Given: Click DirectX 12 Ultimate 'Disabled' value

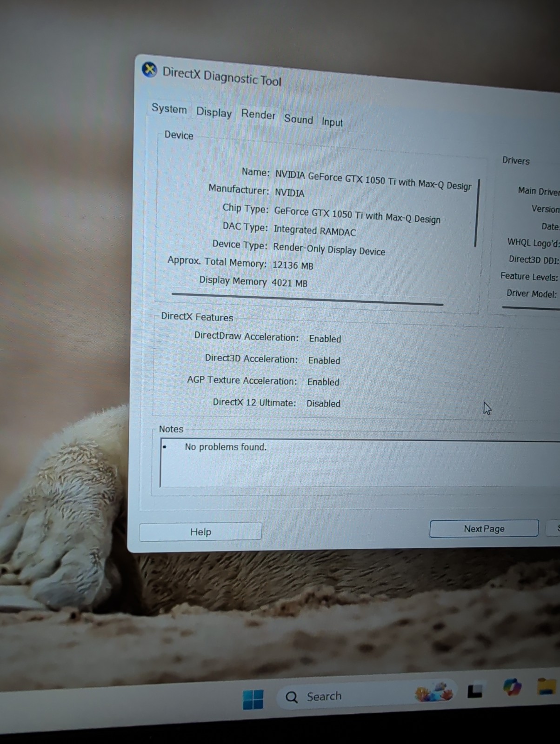Looking at the screenshot, I should point(323,404).
